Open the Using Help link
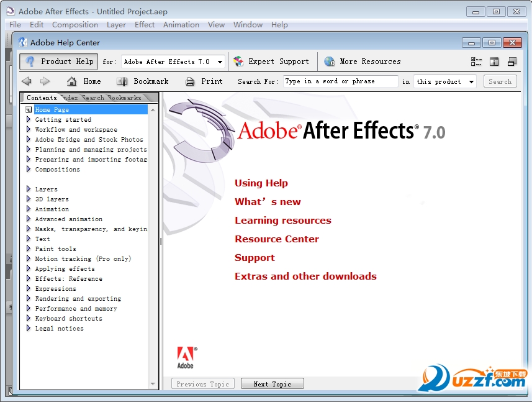The width and height of the screenshot is (532, 402). 261,183
